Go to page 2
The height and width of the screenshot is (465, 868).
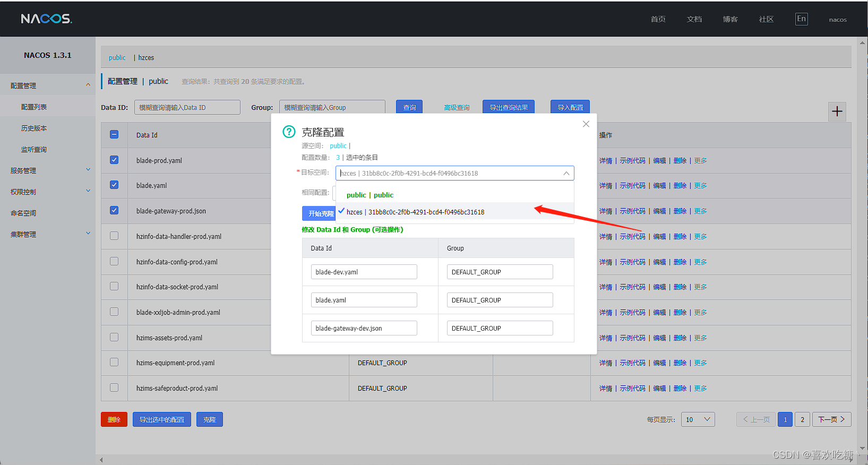pos(802,419)
